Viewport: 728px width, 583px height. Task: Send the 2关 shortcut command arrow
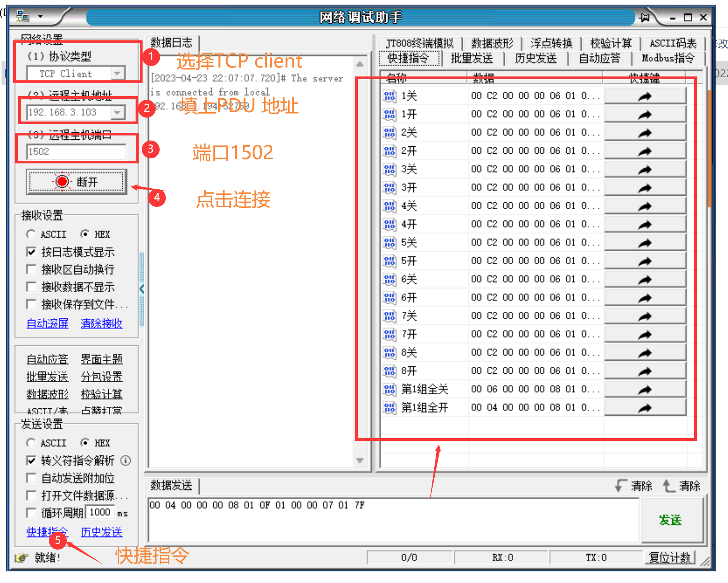tap(645, 133)
